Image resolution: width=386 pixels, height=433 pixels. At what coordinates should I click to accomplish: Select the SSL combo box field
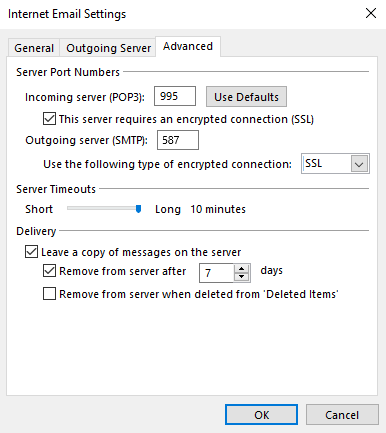point(335,164)
